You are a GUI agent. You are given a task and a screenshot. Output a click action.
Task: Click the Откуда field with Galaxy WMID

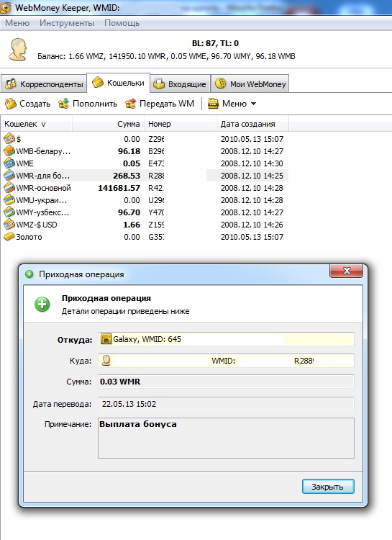click(226, 339)
